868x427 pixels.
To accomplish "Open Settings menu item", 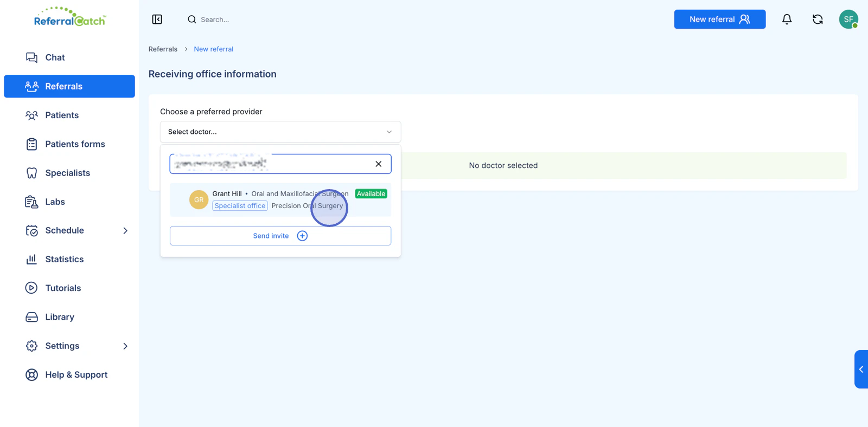I will tap(69, 346).
